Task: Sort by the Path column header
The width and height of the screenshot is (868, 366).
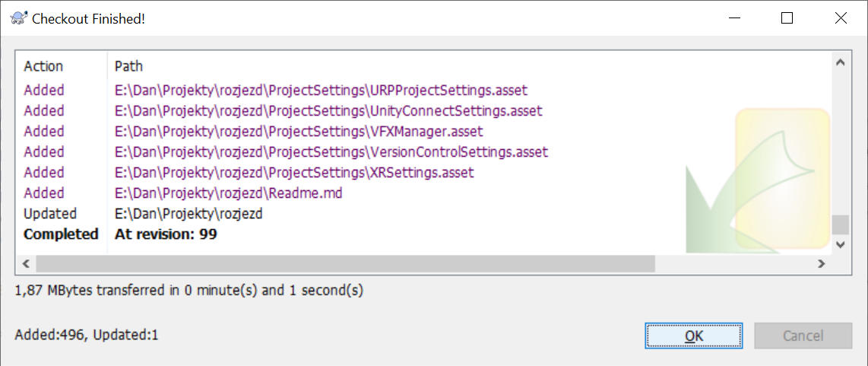Action: click(128, 66)
